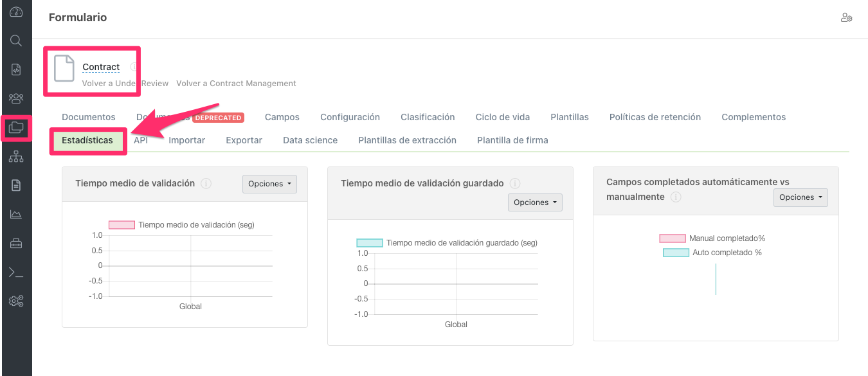The image size is (868, 376).
Task: Select the highlighted Folder sidebar icon
Action: [x=16, y=129]
